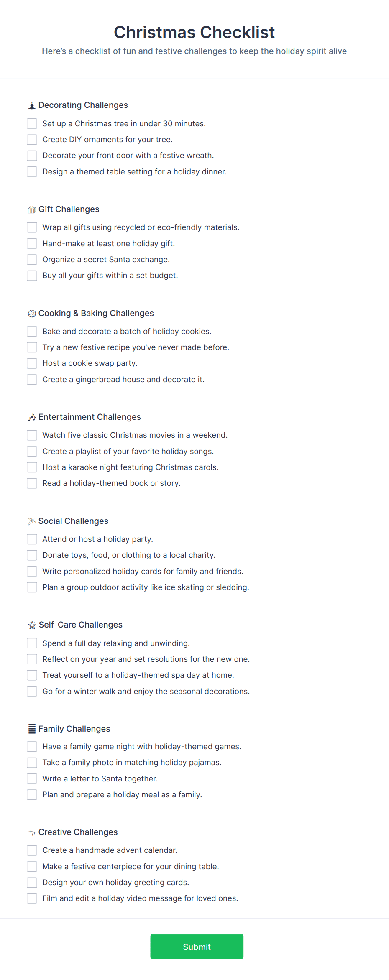389x980 pixels.
Task: Tick the gingerbread house challenge
Action: (32, 379)
